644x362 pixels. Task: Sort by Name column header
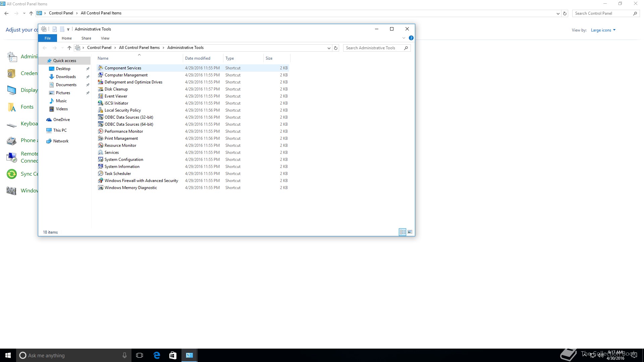tap(139, 58)
